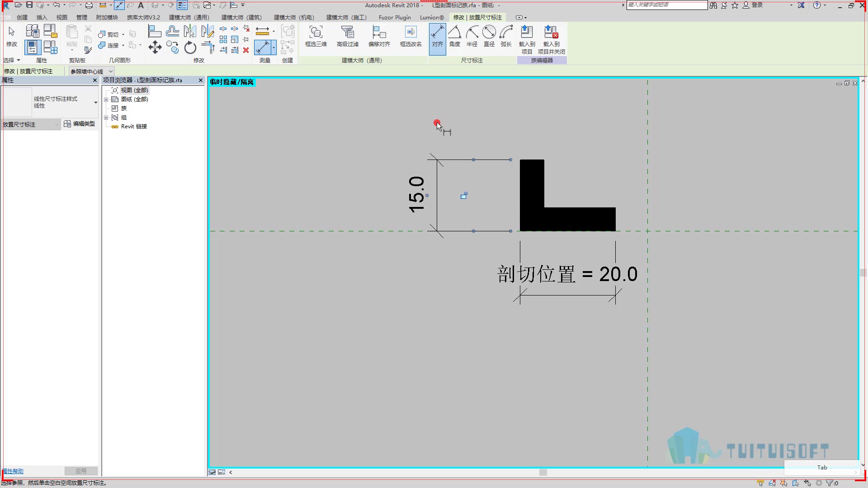Open the 插入 ribbon tab
Screen dimensions: 868x488
pos(42,17)
